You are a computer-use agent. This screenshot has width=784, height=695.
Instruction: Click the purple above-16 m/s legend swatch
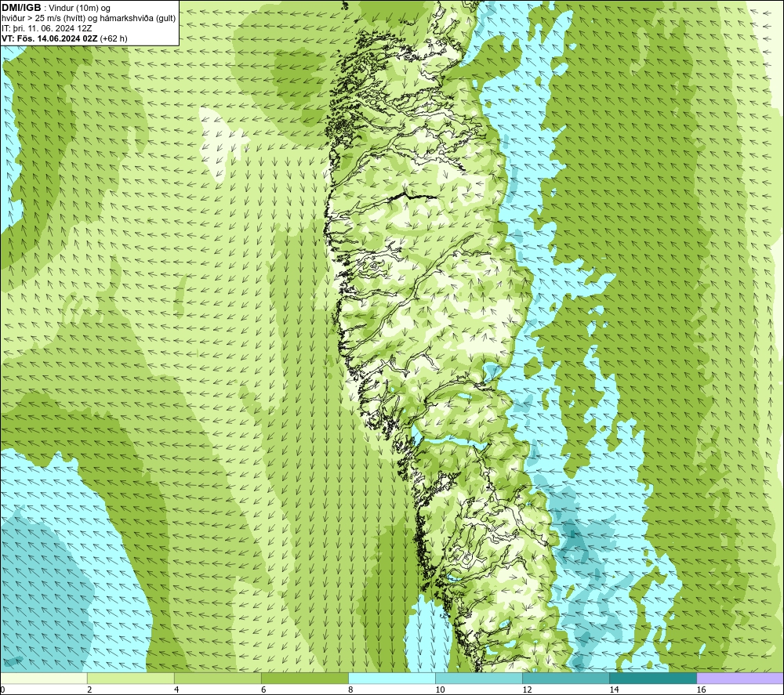[740, 678]
